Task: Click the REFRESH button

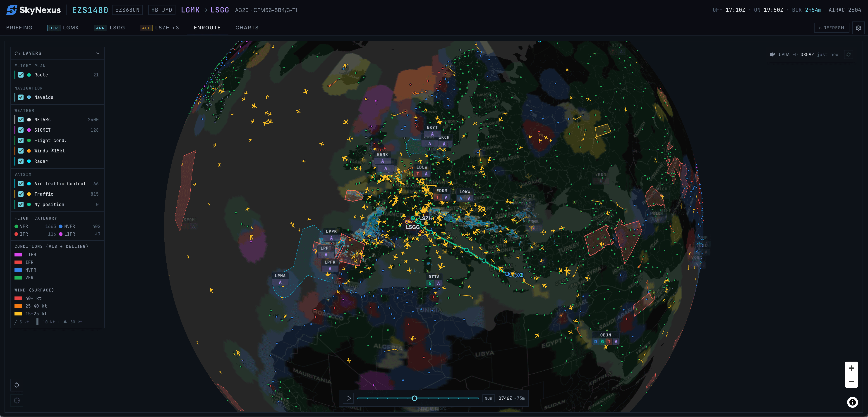Action: click(831, 28)
